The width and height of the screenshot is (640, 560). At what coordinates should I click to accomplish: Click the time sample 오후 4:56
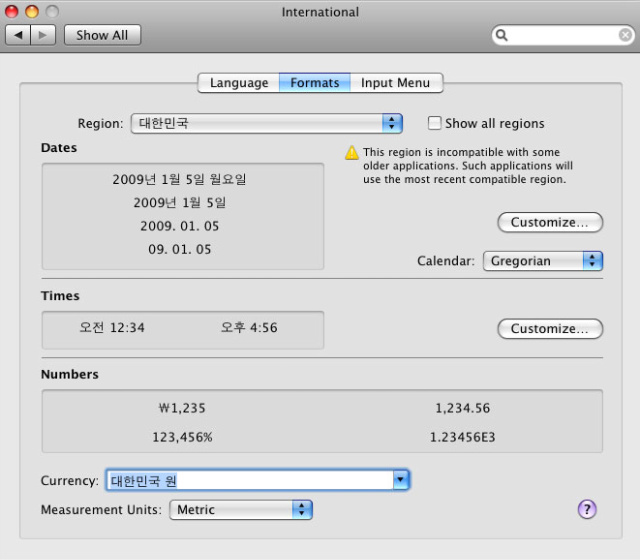[249, 327]
